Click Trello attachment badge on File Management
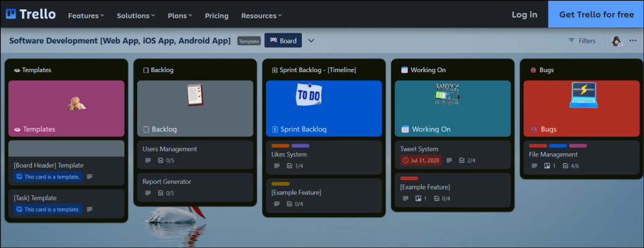Screen dimensions: 644x248 pos(550,166)
